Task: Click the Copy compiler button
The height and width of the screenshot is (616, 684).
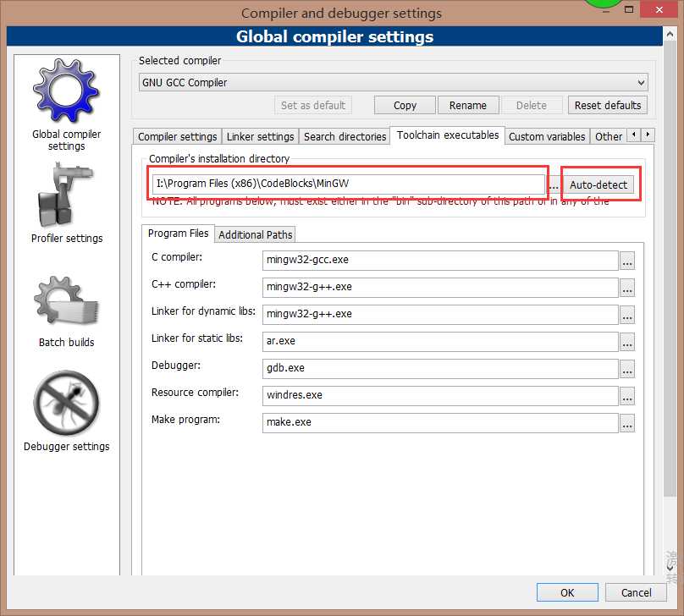Action: point(405,106)
